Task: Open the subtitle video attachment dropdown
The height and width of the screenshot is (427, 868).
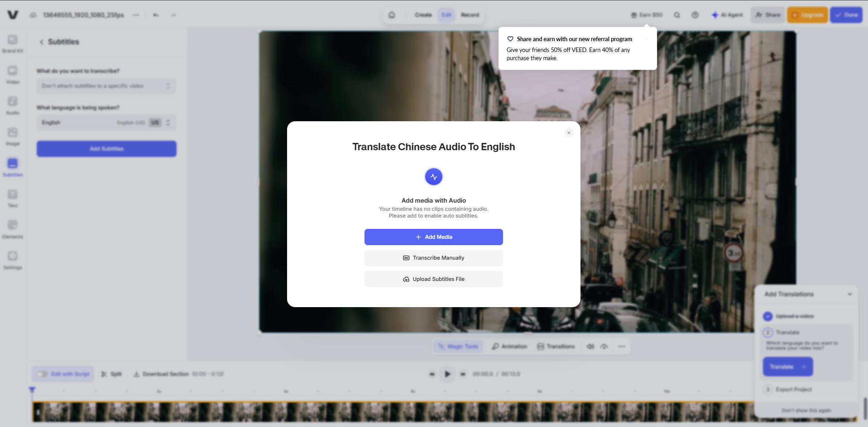Action: [106, 85]
